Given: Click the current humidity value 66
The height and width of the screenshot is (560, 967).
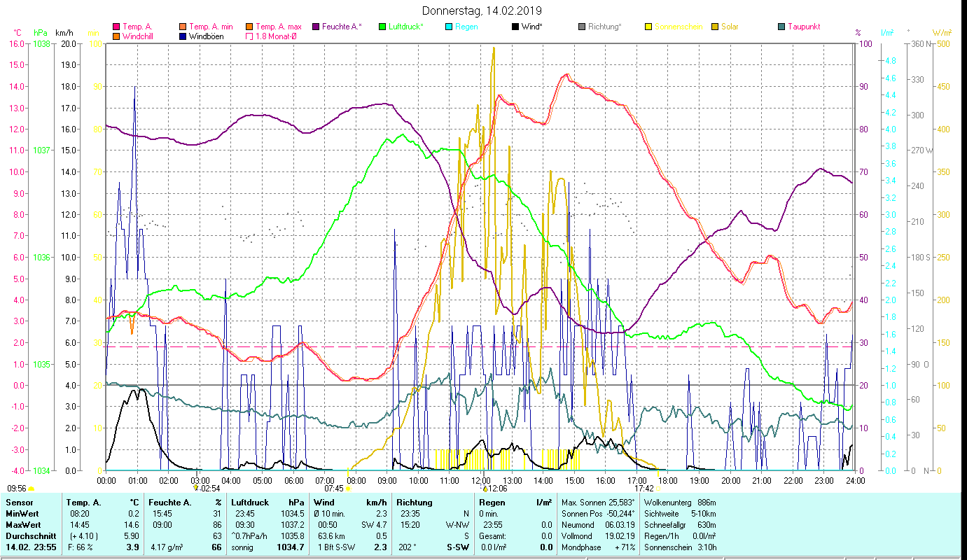Looking at the screenshot, I should tap(216, 547).
